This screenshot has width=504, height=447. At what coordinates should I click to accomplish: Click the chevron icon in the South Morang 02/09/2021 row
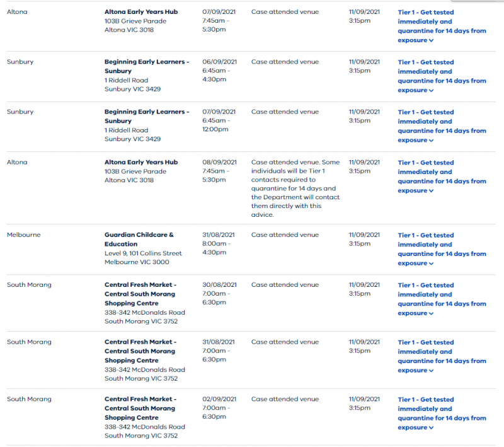point(432,428)
